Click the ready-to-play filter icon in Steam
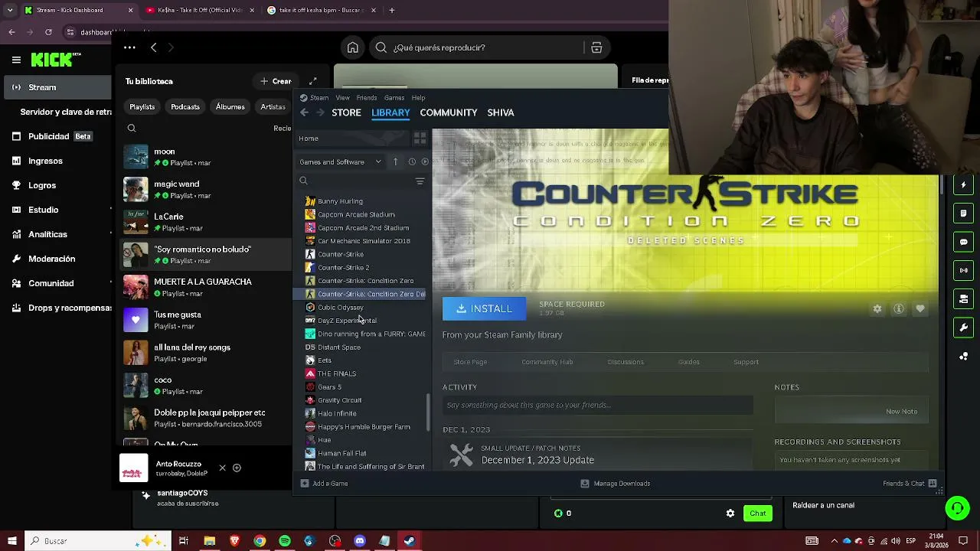 coord(425,161)
